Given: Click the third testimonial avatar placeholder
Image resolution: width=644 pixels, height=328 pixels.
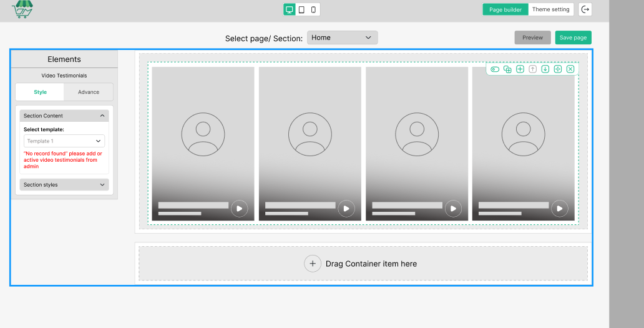Looking at the screenshot, I should click(417, 134).
